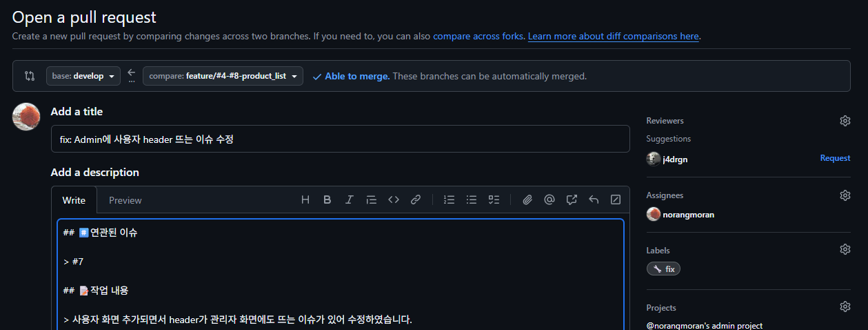Insert a quote block via the toolbar
This screenshot has width=868, height=330.
click(x=372, y=200)
